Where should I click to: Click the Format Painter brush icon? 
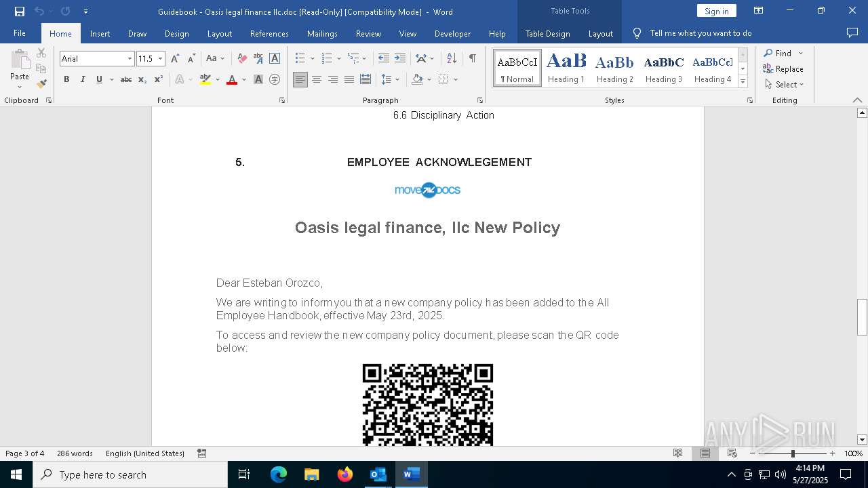pos(41,85)
